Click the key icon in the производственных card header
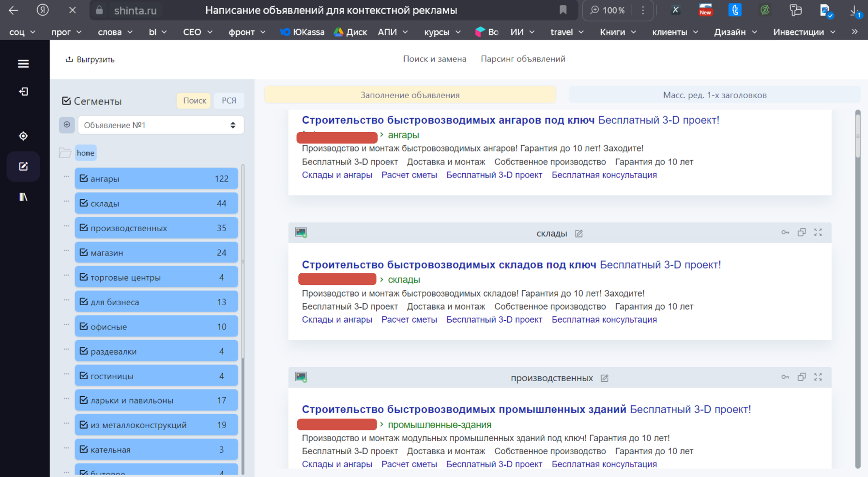This screenshot has width=868, height=477. pyautogui.click(x=785, y=377)
